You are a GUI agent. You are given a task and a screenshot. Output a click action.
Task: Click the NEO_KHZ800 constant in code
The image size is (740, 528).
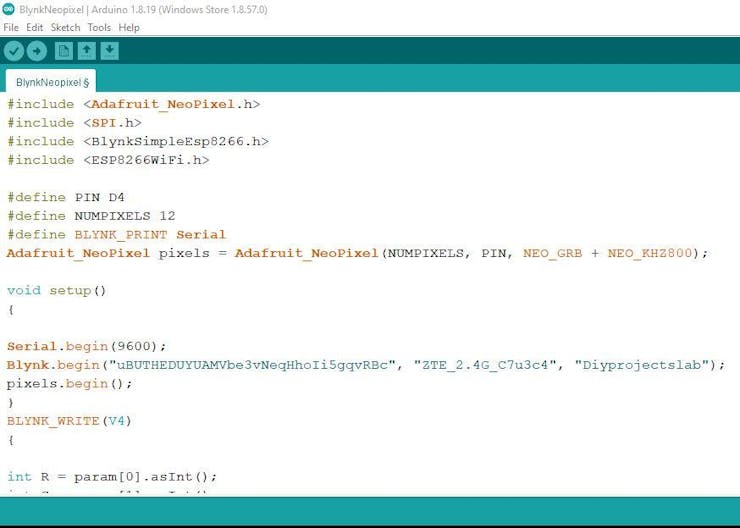click(x=649, y=253)
